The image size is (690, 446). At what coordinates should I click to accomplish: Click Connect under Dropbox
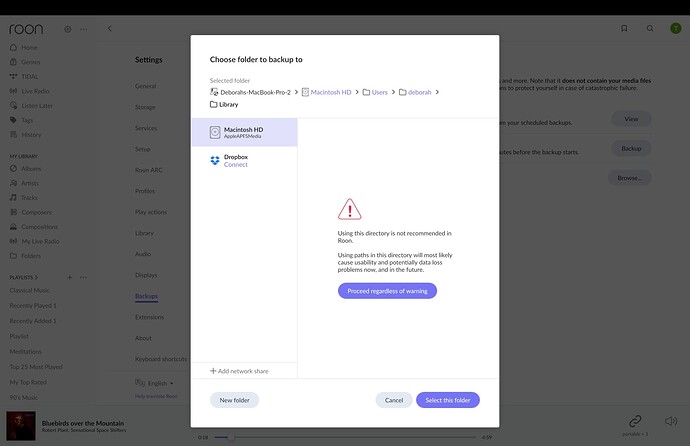[x=236, y=165]
